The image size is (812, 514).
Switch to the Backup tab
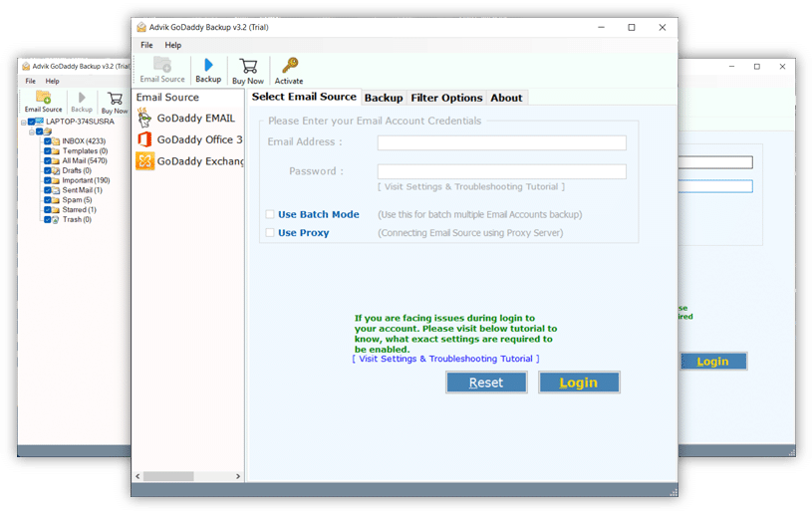[384, 98]
